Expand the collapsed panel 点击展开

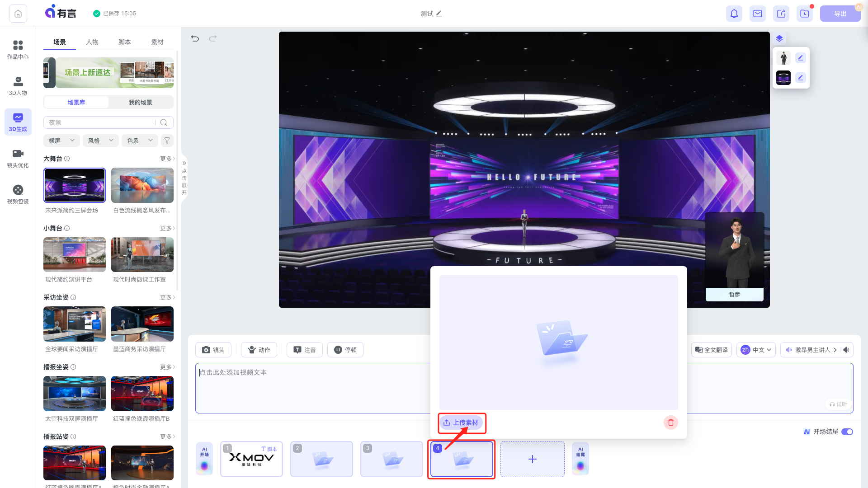click(184, 177)
